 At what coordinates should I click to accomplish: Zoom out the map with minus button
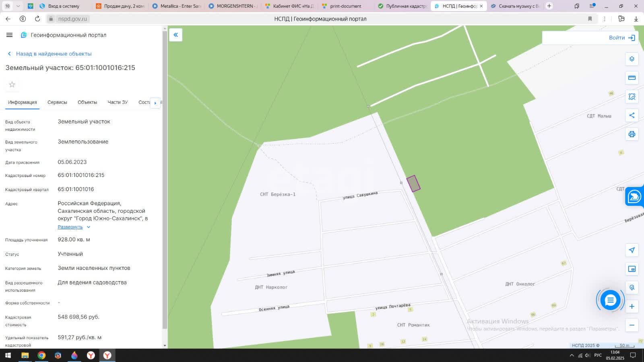click(x=632, y=325)
